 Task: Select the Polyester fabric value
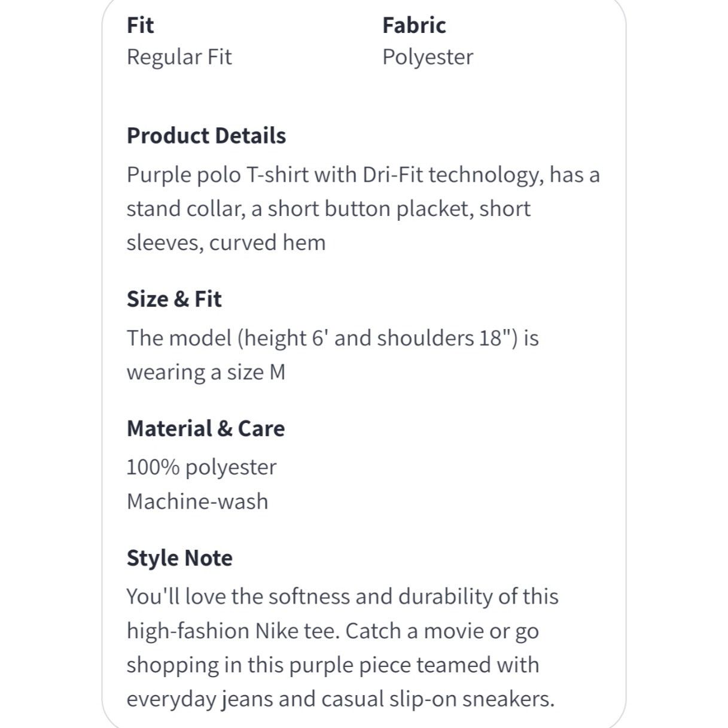(428, 57)
